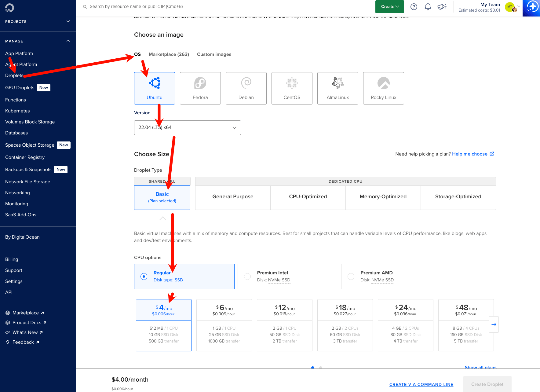Viewport: 540px width, 392px height.
Task: Open App Platform in the sidebar
Action: click(x=19, y=53)
